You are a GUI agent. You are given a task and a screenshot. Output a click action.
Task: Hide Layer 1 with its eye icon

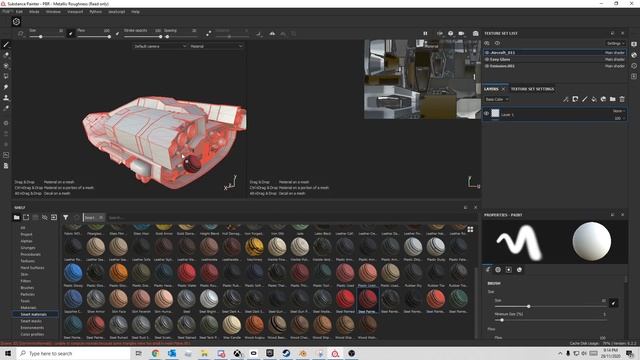(487, 114)
